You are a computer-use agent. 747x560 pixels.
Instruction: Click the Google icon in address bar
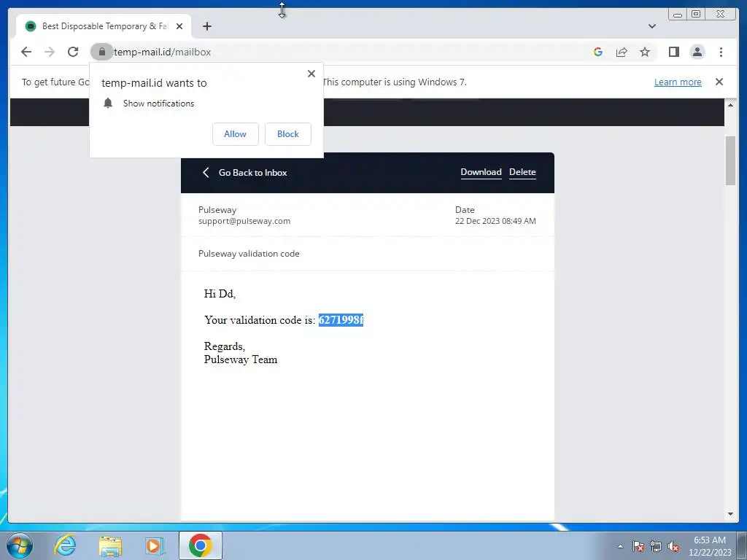pos(598,52)
